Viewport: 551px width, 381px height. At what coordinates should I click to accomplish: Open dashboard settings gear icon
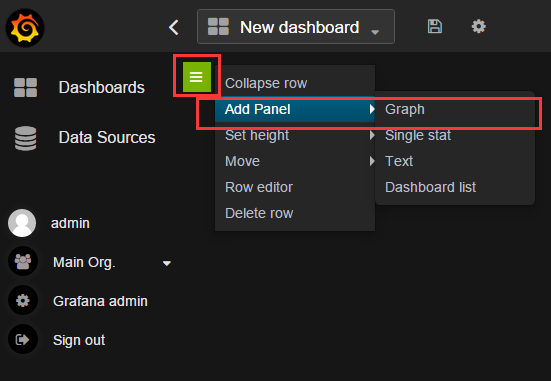pos(478,26)
